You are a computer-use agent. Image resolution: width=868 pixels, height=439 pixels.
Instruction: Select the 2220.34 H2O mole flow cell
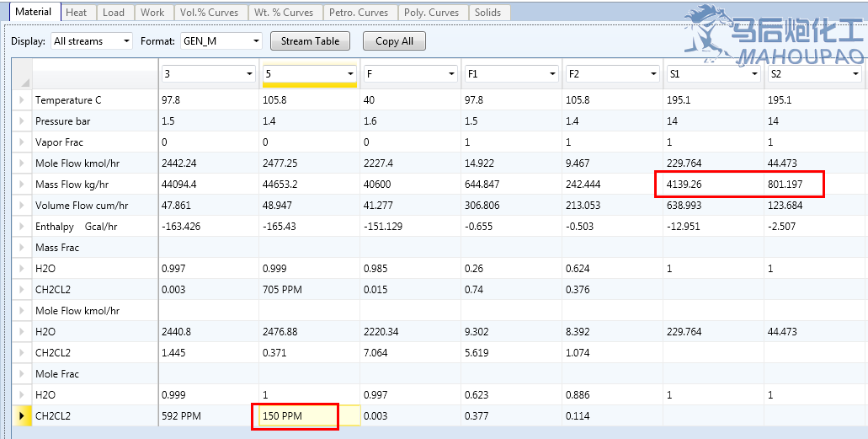[411, 332]
